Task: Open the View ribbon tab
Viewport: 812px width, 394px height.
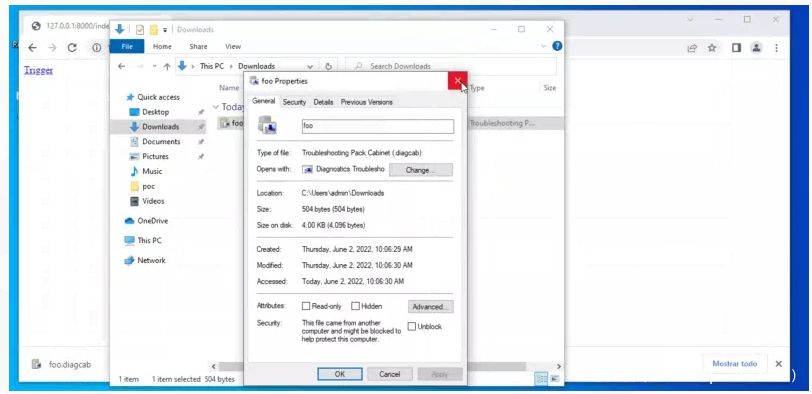Action: tap(233, 46)
